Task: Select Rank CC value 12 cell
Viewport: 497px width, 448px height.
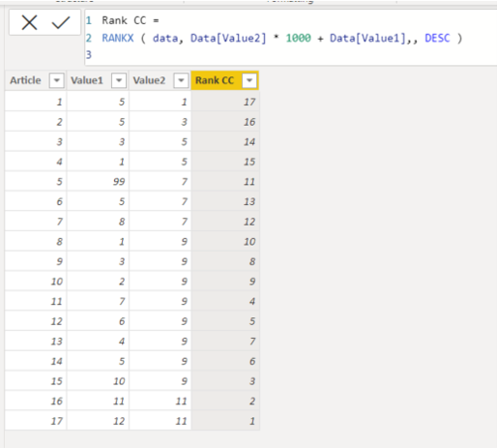Action: (x=225, y=222)
